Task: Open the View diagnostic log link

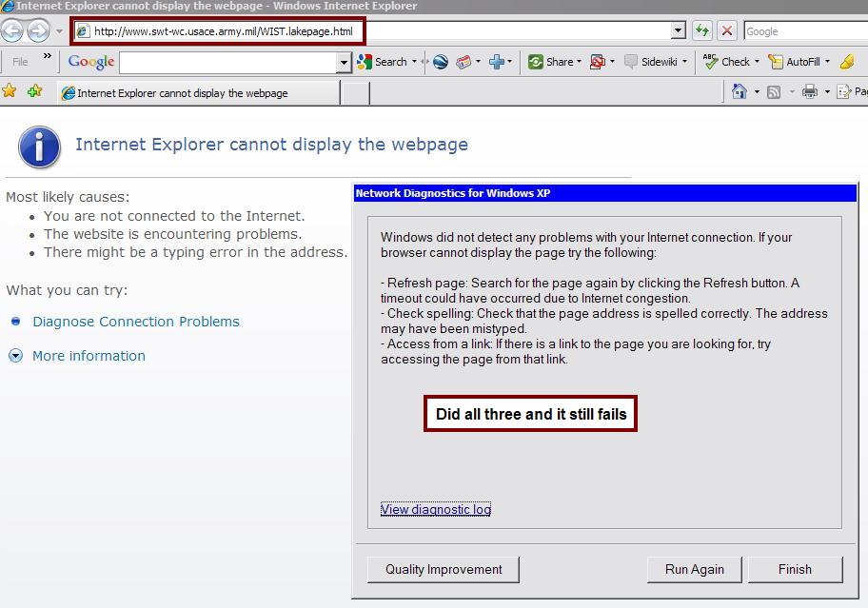Action: pyautogui.click(x=436, y=509)
